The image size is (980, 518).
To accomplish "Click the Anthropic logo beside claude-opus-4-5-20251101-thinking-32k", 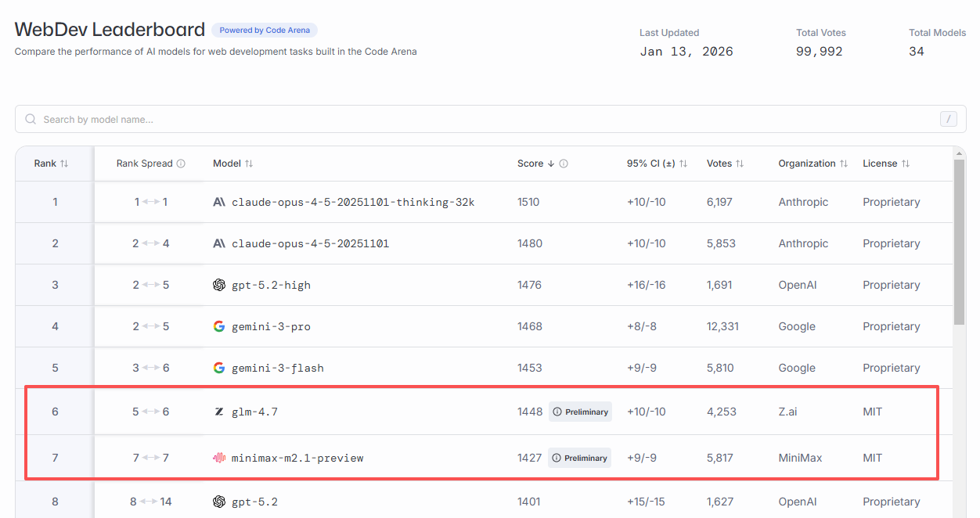I will click(x=219, y=202).
